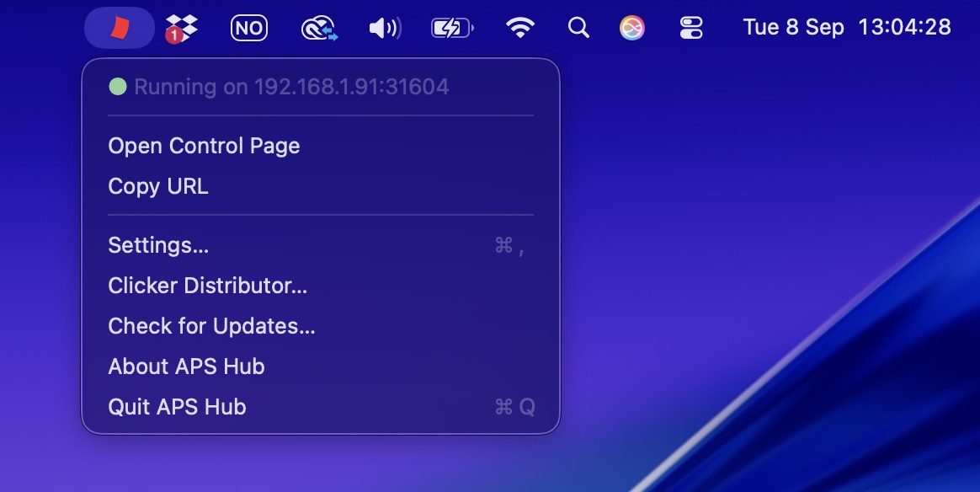
Task: Open Spotlight search magnifier
Action: coord(578,28)
